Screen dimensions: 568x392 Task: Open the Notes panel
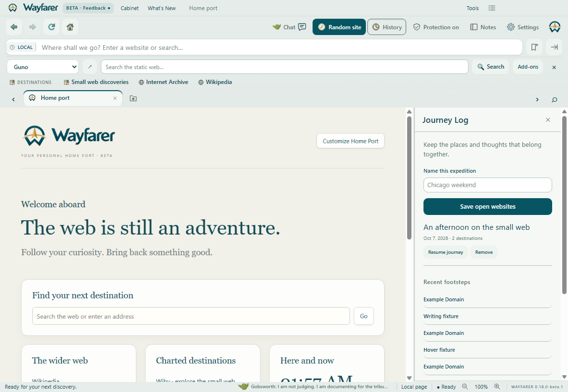point(483,27)
